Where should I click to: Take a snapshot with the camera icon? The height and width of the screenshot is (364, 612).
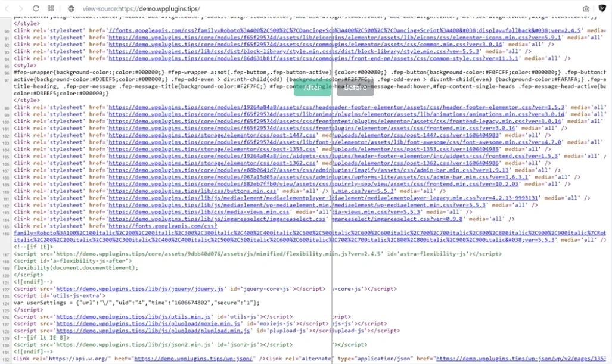coord(586,8)
